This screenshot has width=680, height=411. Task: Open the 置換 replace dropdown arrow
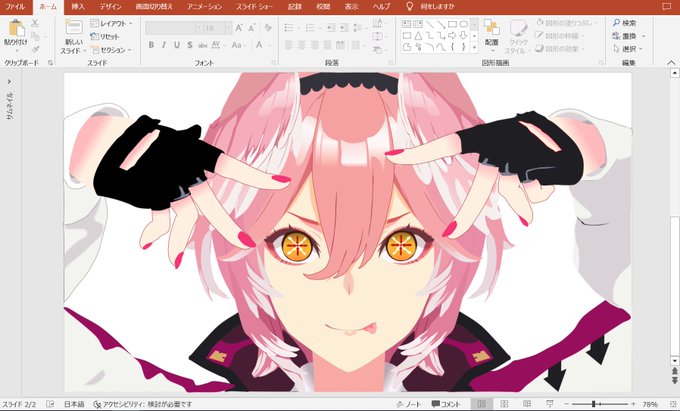(x=644, y=36)
